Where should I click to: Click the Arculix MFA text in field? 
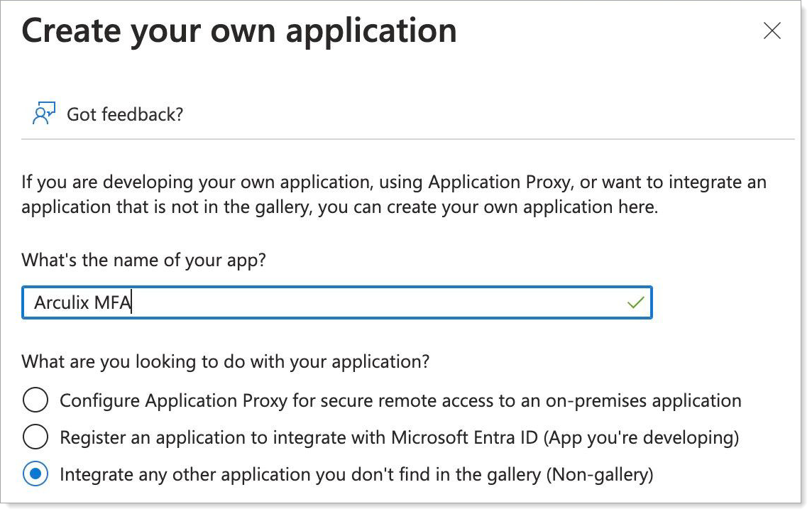[x=83, y=303]
